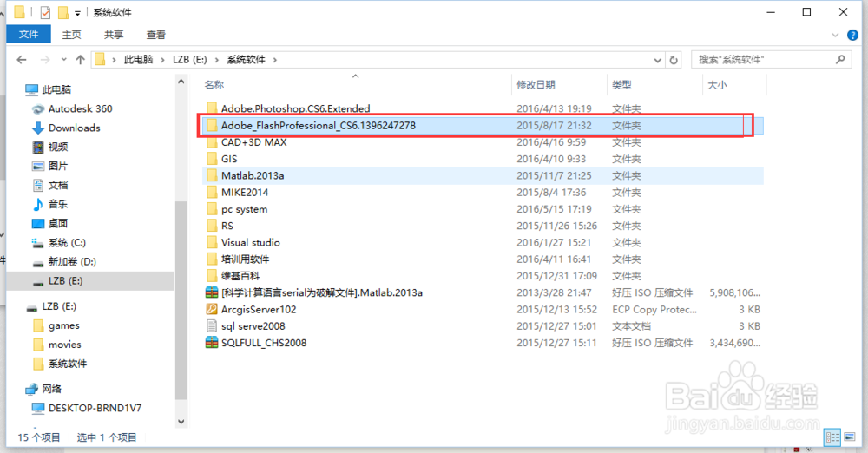Switch to the 共享 ribbon tab

point(114,35)
